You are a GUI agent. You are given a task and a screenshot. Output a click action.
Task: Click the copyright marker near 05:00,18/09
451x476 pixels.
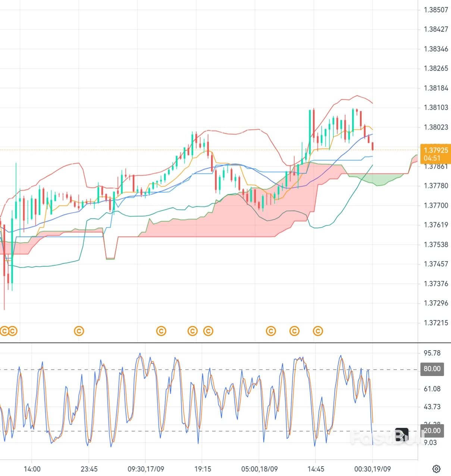coord(270,331)
